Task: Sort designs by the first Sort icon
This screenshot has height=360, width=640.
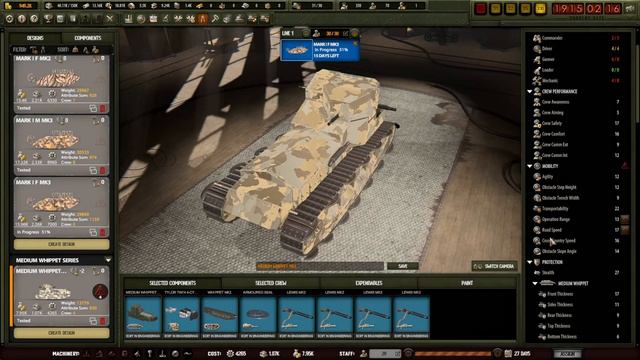Action: [76, 50]
